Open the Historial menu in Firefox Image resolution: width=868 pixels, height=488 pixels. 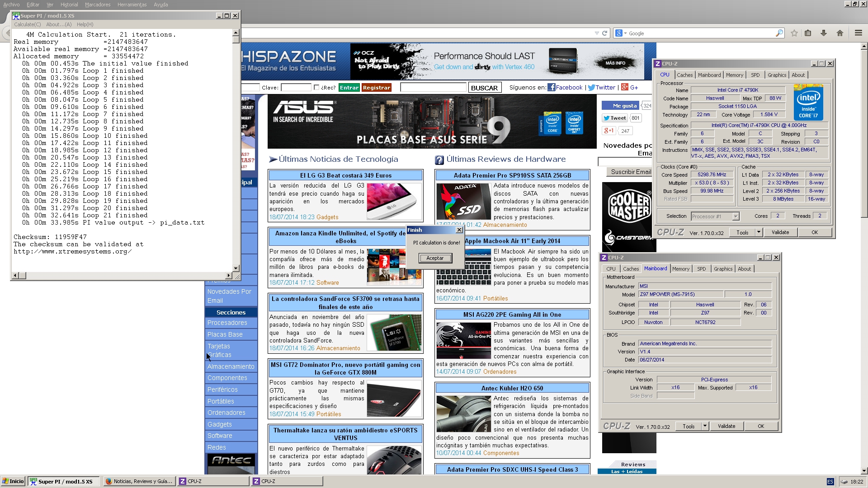tap(69, 5)
